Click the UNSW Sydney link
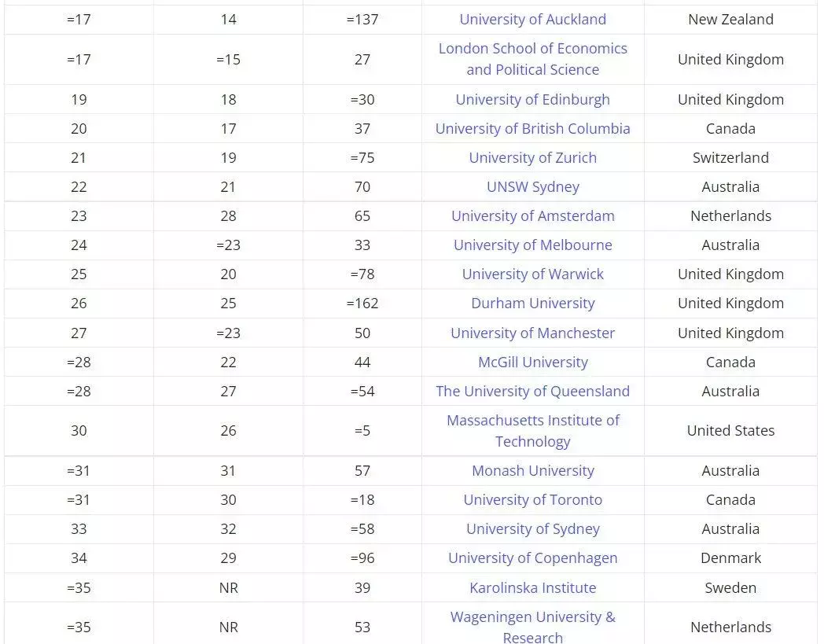The image size is (824, 644). [532, 187]
